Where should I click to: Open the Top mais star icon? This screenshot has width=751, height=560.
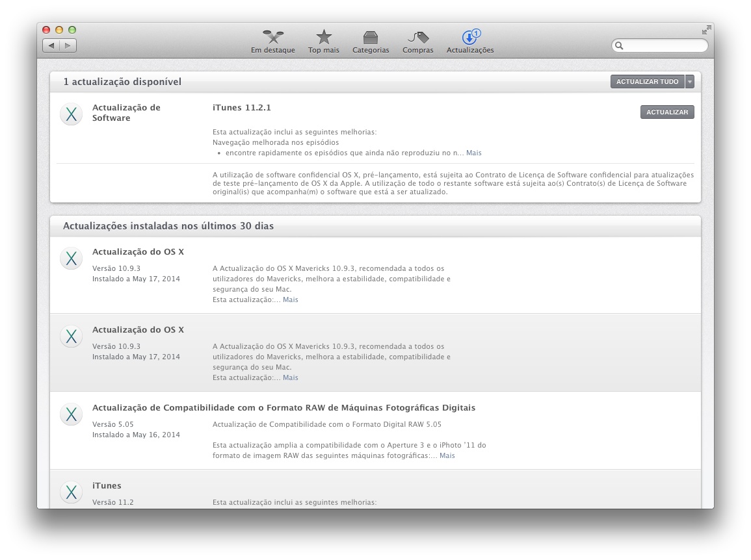point(324,37)
